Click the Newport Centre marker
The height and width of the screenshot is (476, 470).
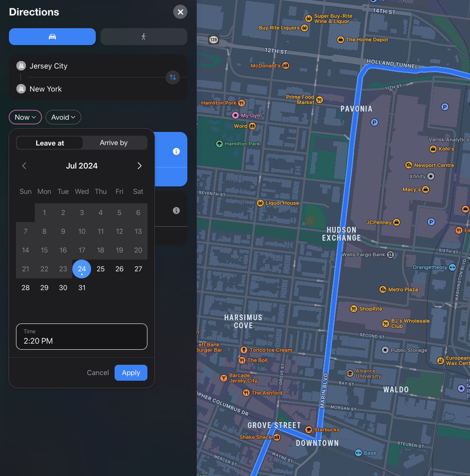click(x=409, y=165)
